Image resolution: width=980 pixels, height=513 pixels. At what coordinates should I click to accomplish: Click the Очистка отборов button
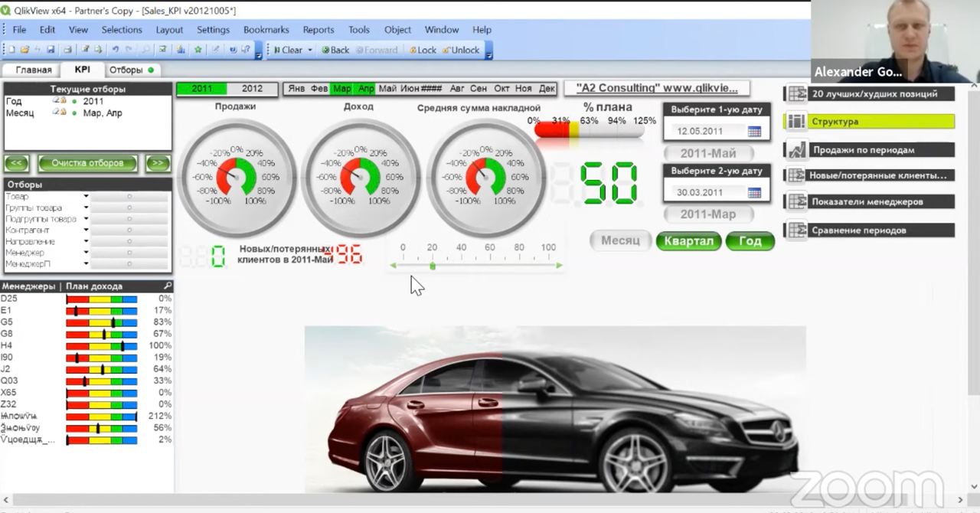click(x=87, y=163)
